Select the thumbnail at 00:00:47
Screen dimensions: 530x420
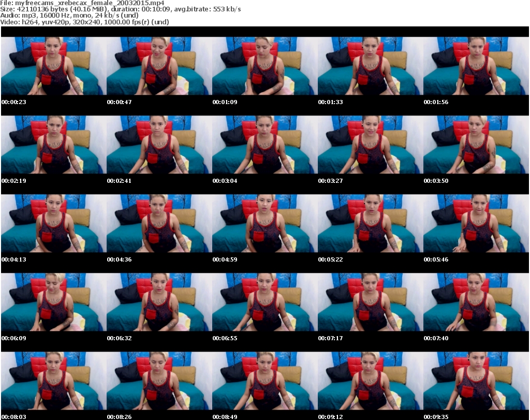[x=159, y=66]
